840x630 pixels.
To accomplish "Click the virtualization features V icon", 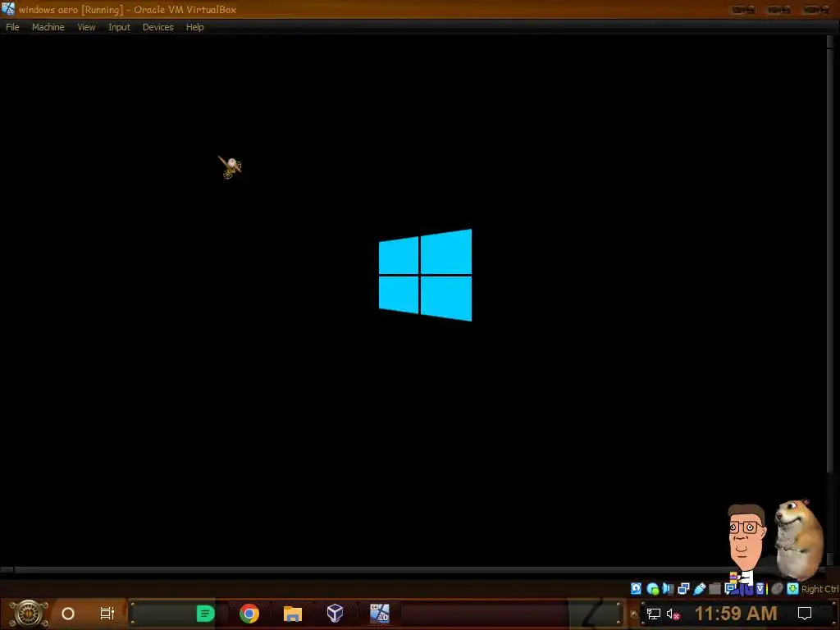I will pyautogui.click(x=760, y=589).
